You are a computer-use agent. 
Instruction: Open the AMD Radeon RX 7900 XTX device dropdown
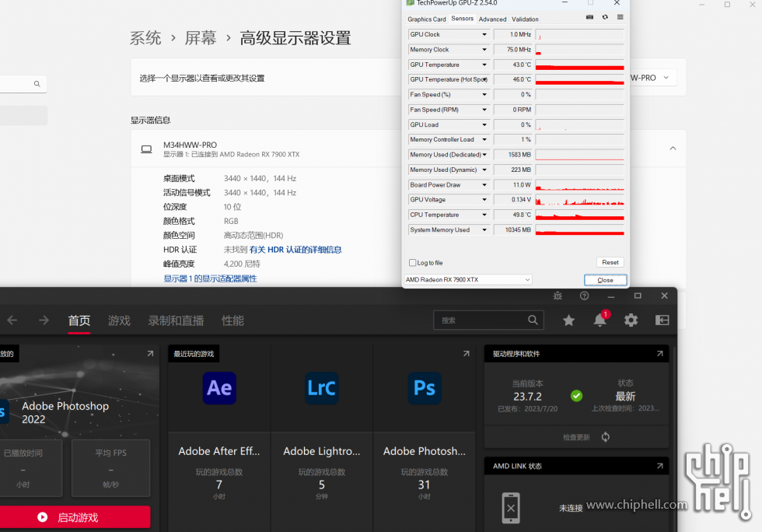(468, 280)
